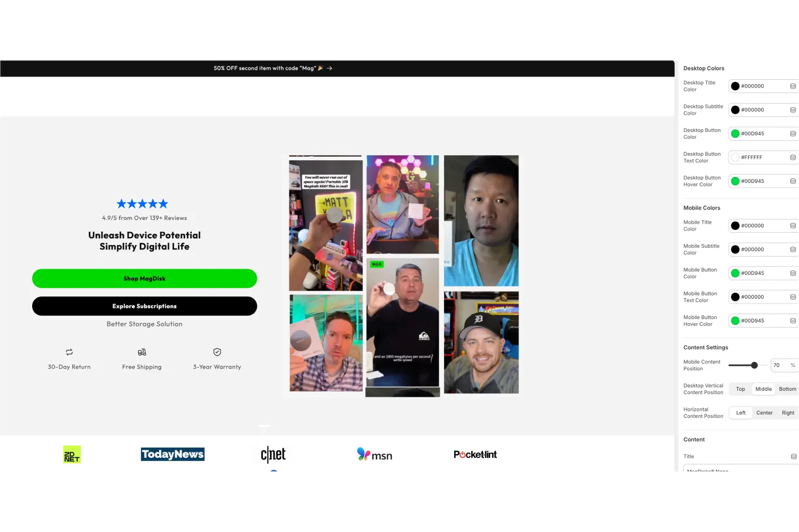Click the arrow icon in announcement bar
799x532 pixels.
coord(329,68)
